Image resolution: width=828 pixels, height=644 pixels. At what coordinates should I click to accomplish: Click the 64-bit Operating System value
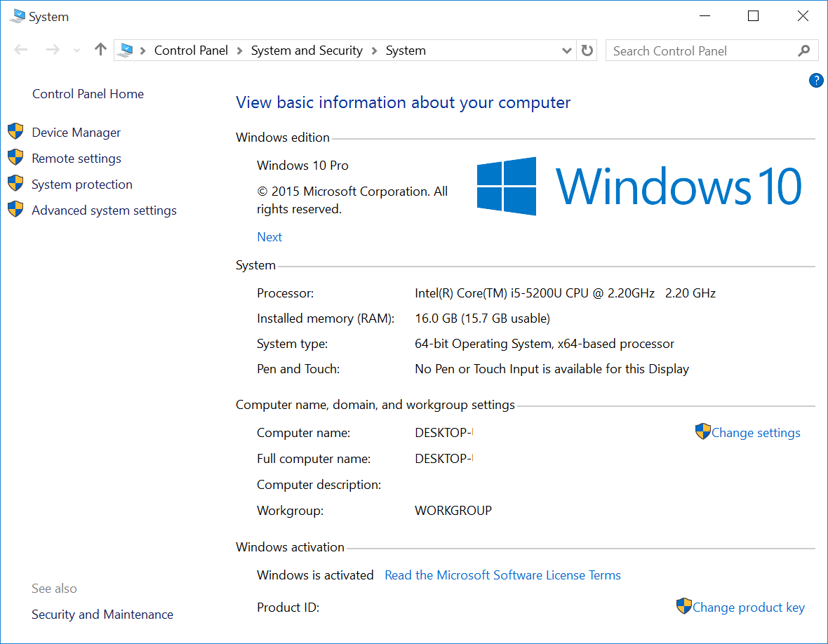[x=545, y=344]
